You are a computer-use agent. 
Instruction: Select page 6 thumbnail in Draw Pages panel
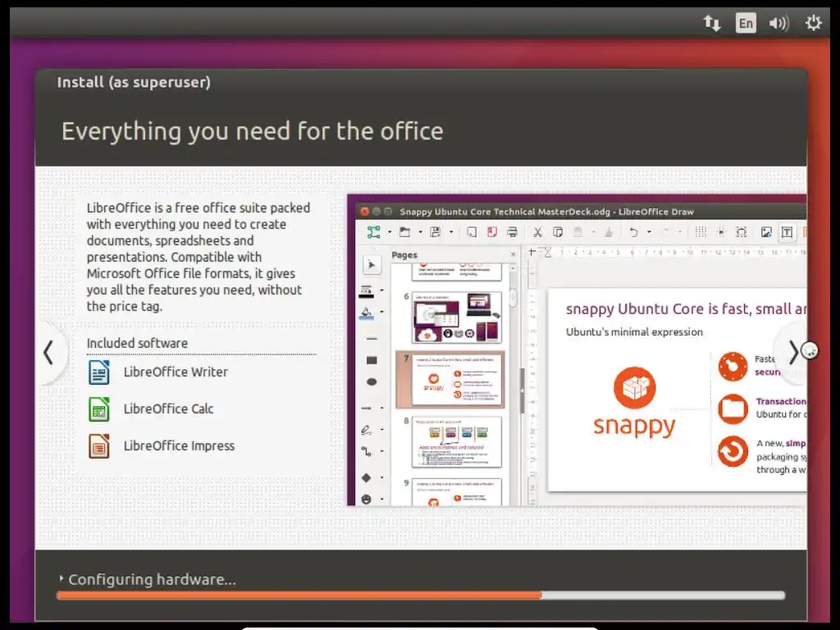coord(457,317)
